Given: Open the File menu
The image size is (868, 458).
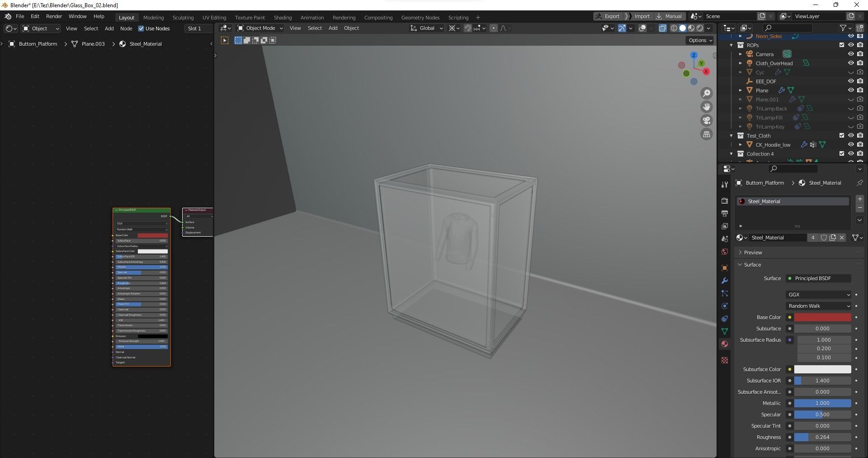Looking at the screenshot, I should pyautogui.click(x=20, y=16).
